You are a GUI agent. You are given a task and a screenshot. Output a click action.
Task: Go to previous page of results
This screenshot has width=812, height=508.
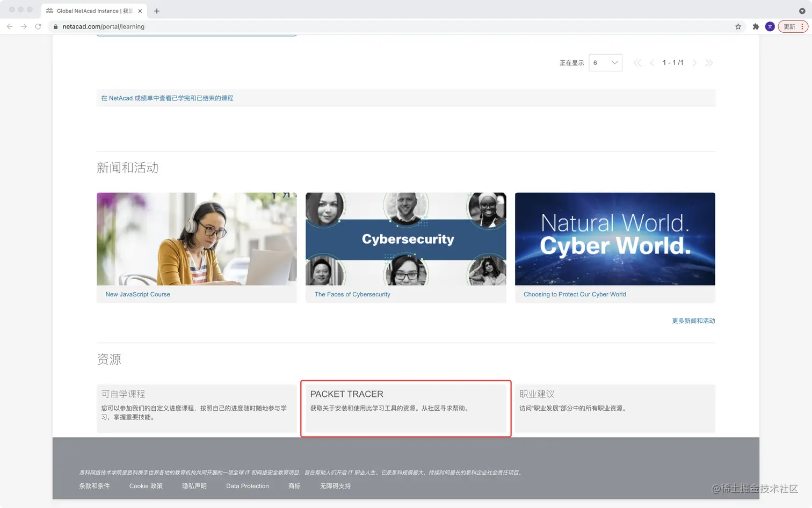coord(652,63)
